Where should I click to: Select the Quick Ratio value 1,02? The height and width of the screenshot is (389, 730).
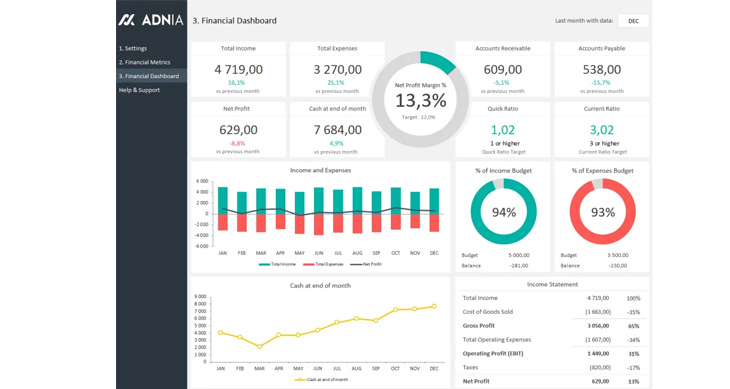point(503,130)
